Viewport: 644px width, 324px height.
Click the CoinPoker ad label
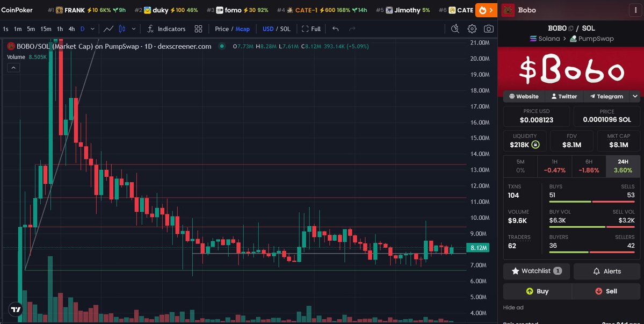(x=17, y=10)
